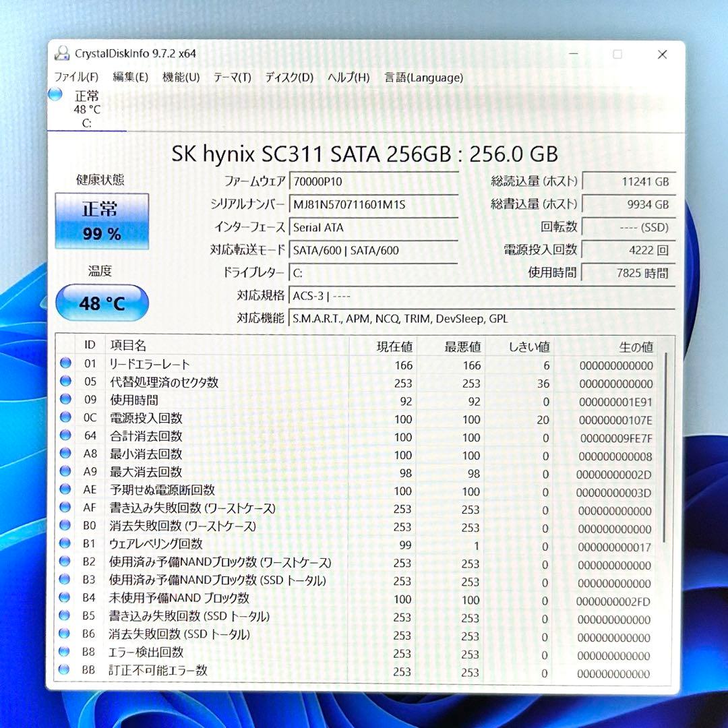Click the health indicator icon above the C: tab
728x728 pixels.
tap(55, 96)
